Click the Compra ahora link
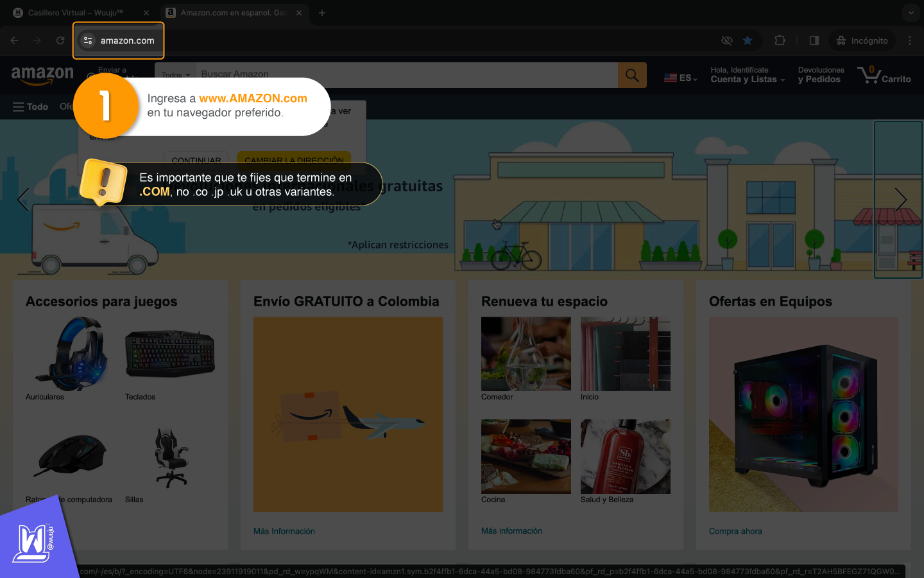924x578 pixels. pyautogui.click(x=735, y=531)
